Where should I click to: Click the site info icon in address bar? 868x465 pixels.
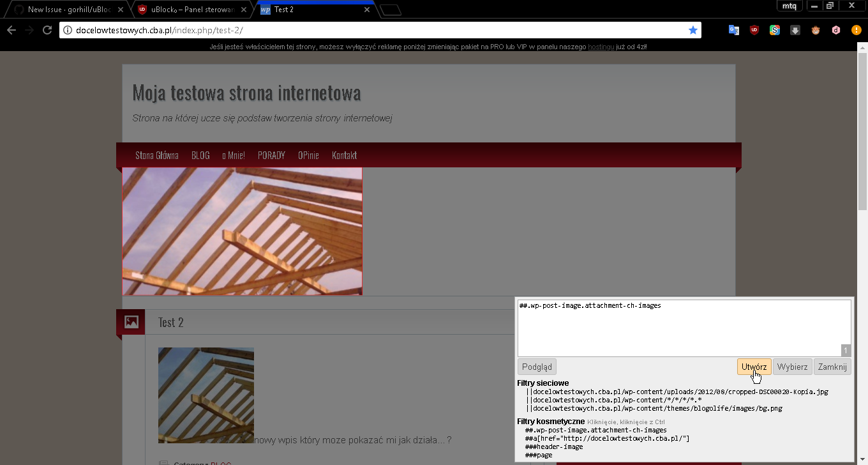pos(68,30)
